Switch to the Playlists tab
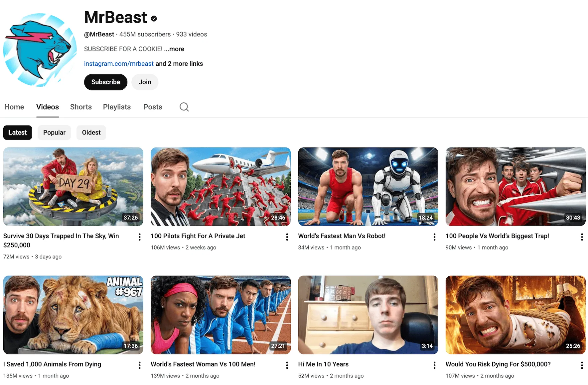 117,107
